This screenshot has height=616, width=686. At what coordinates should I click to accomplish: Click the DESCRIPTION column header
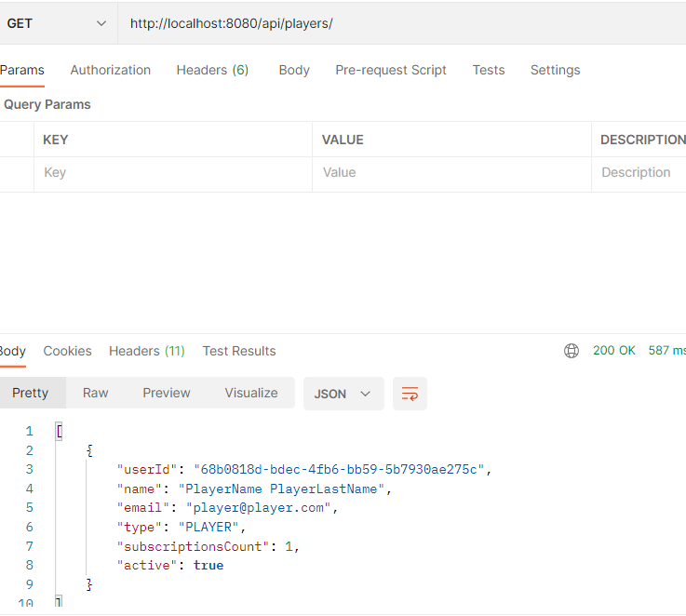click(642, 140)
